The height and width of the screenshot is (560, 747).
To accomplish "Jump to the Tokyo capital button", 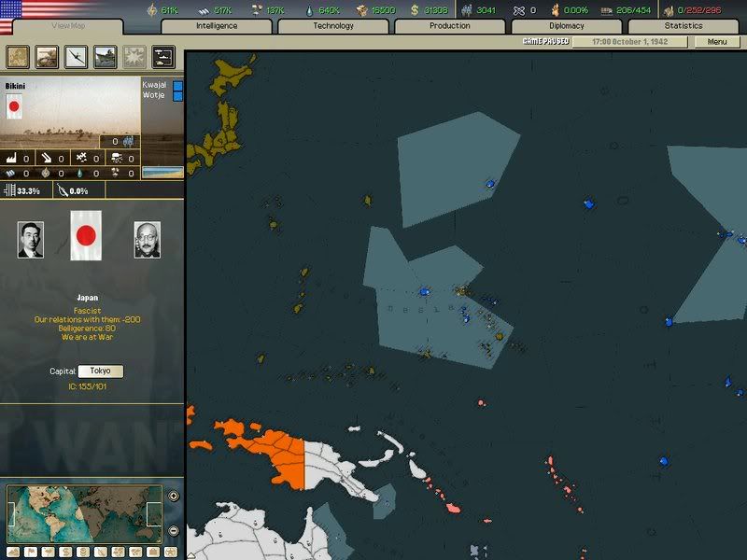I will 100,371.
